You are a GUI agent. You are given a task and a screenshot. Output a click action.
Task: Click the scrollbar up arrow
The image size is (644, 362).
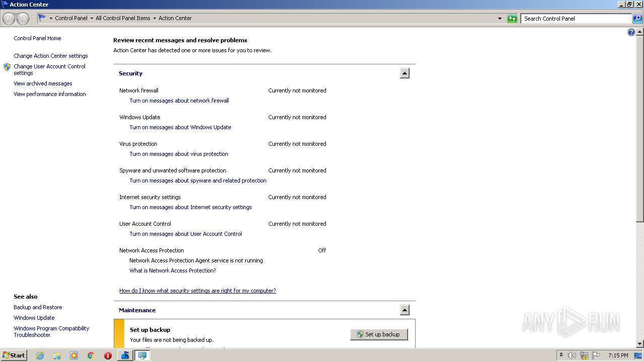point(640,32)
